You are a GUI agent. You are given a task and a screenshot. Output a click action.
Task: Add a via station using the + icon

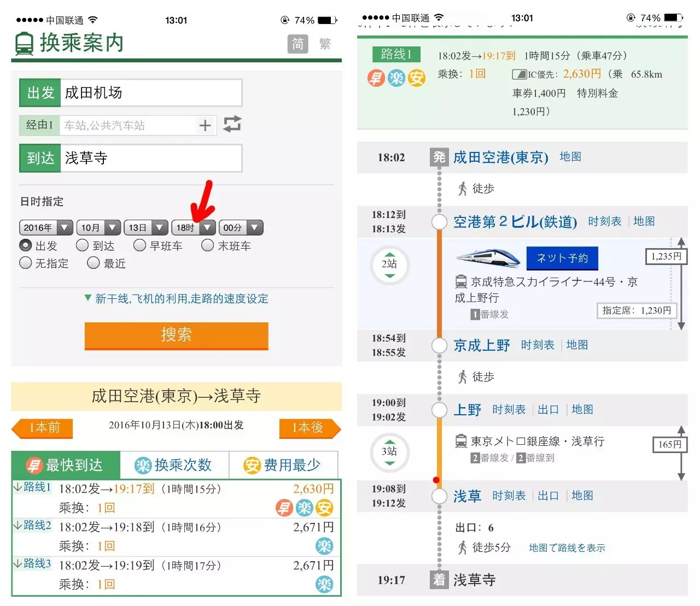(205, 125)
